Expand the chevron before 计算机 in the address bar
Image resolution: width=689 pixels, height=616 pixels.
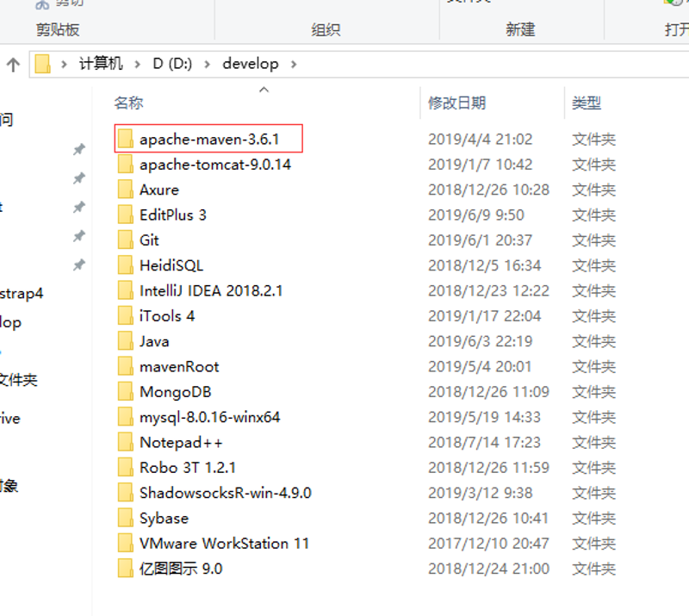click(64, 65)
